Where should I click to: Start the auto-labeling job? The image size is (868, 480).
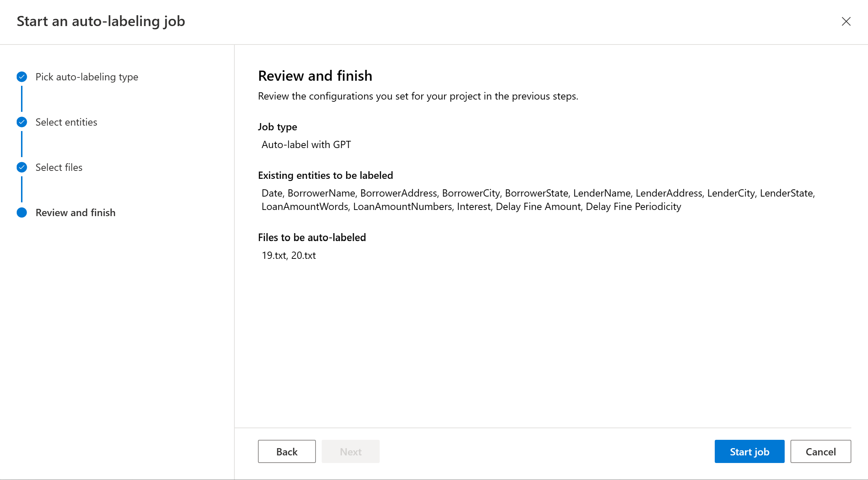tap(749, 451)
